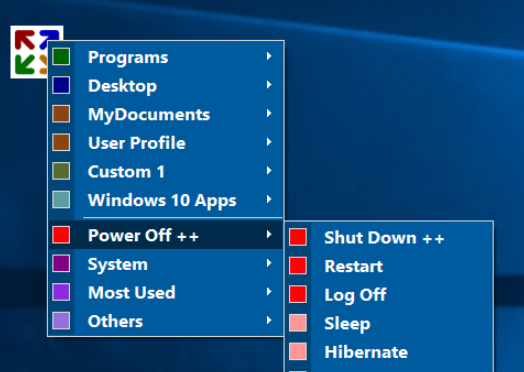Expand the Programs submenu arrow

[x=269, y=56]
